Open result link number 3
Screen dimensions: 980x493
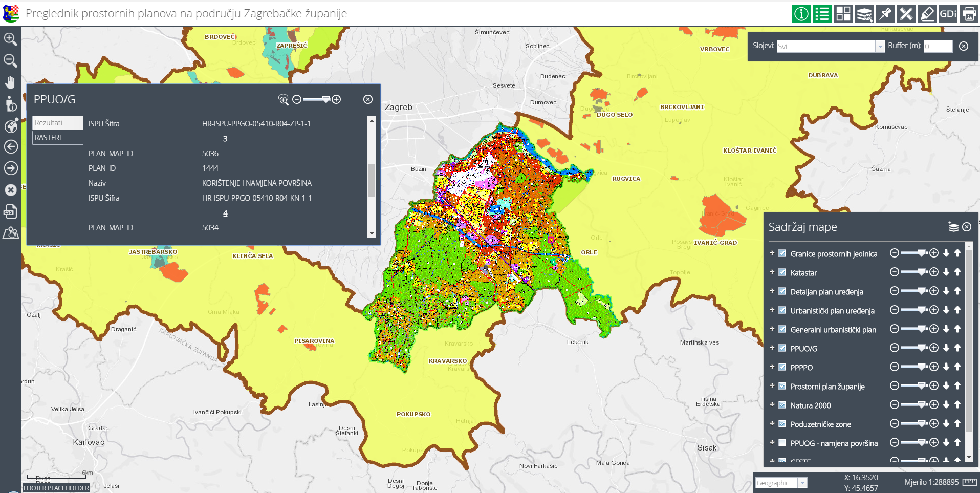225,139
